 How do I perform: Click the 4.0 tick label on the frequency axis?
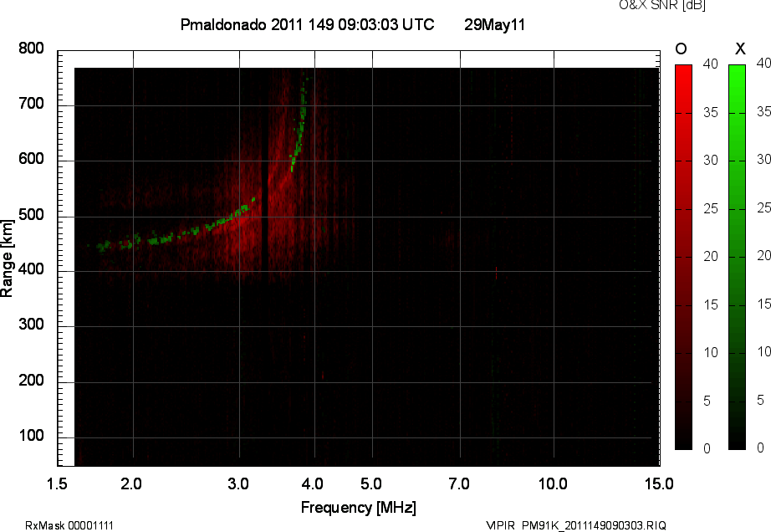tap(313, 484)
